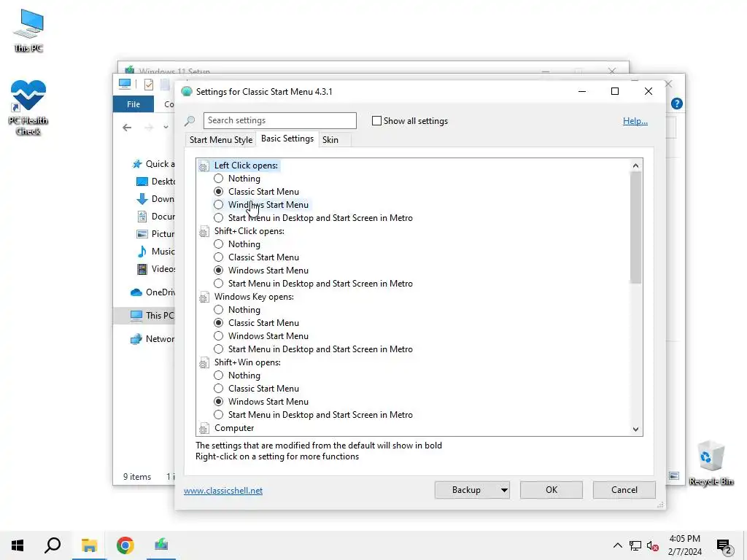
Task: Set Left Click opens to Windows Start Menu
Action: coord(218,205)
